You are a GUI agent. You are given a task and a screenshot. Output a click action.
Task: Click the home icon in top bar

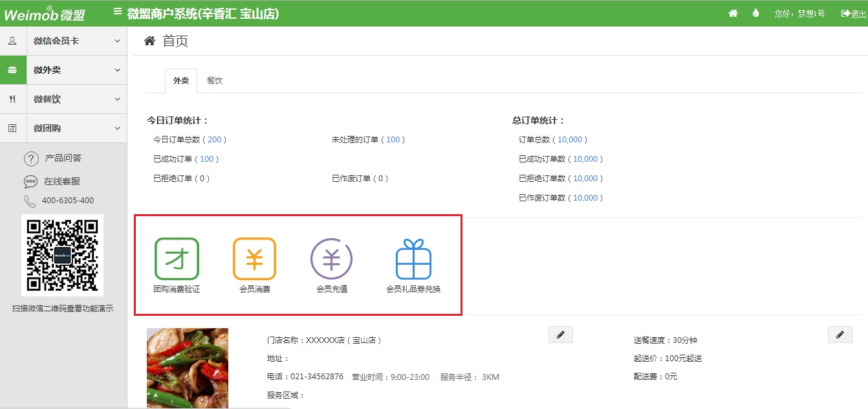tap(733, 13)
